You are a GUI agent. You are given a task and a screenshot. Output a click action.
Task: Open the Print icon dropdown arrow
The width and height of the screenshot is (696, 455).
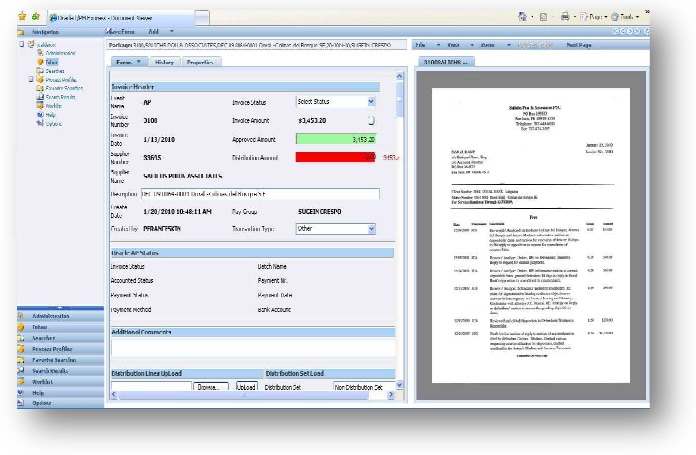pyautogui.click(x=575, y=17)
